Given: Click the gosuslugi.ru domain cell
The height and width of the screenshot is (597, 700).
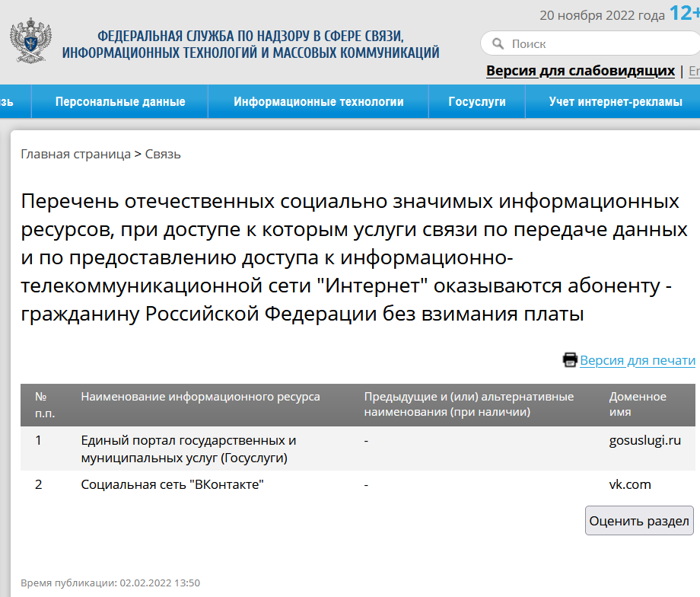Looking at the screenshot, I should click(x=645, y=441).
